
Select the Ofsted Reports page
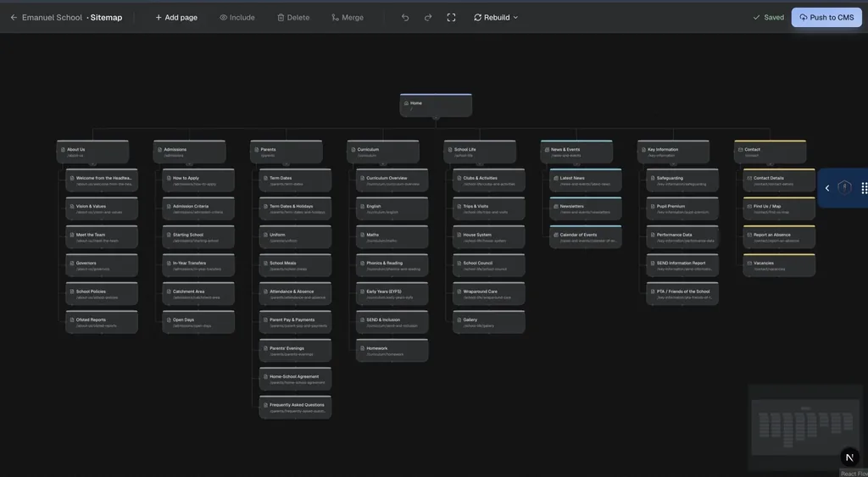pos(102,322)
